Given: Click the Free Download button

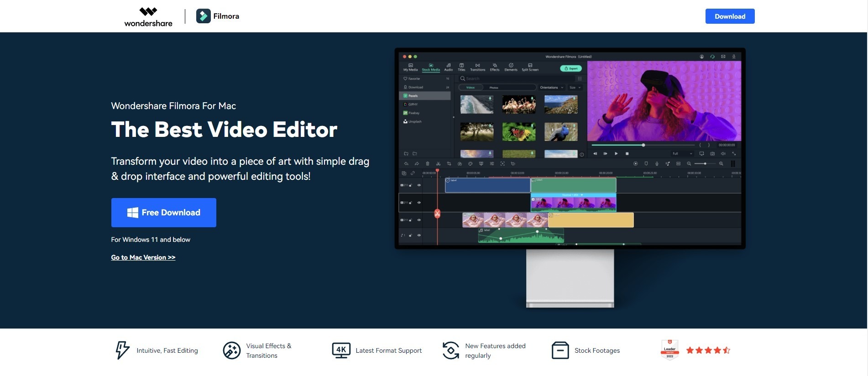Looking at the screenshot, I should [x=164, y=213].
